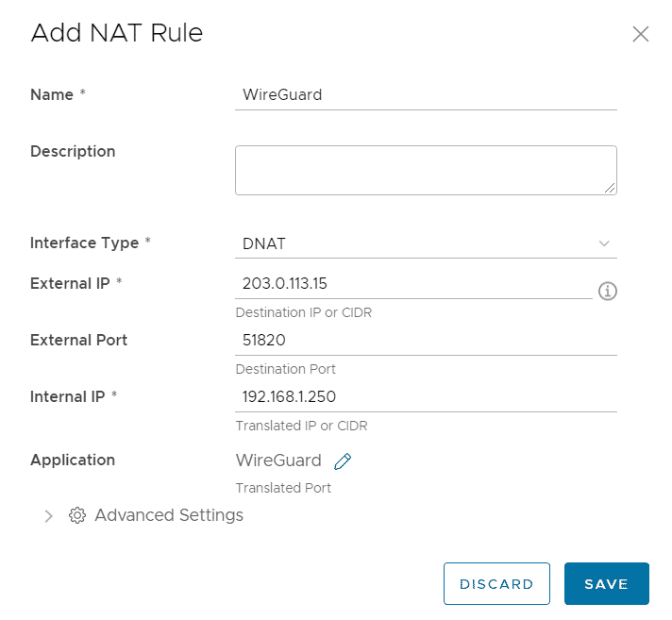Image resolution: width=672 pixels, height=620 pixels.
Task: Click the Add NAT Rule dialog title
Action: click(117, 33)
